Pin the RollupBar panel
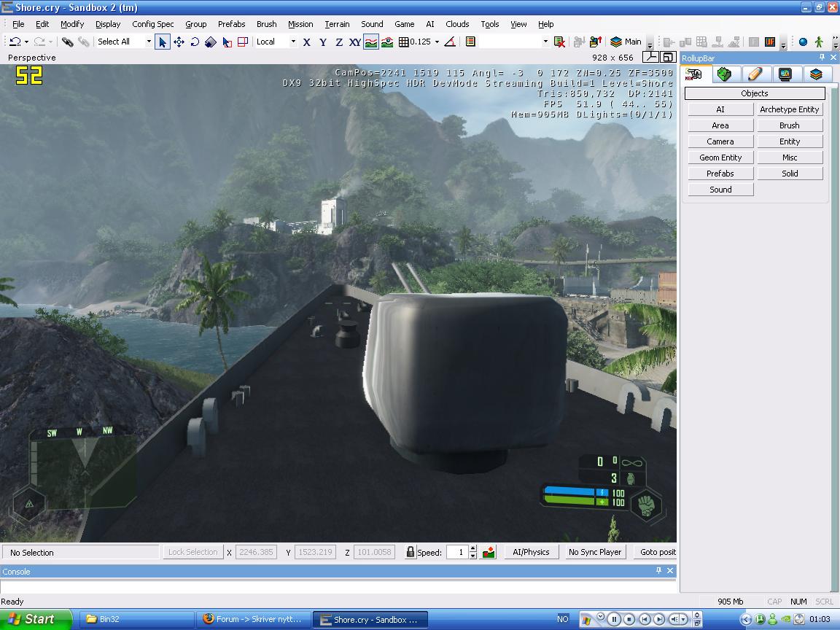Image resolution: width=840 pixels, height=630 pixels. [822, 58]
